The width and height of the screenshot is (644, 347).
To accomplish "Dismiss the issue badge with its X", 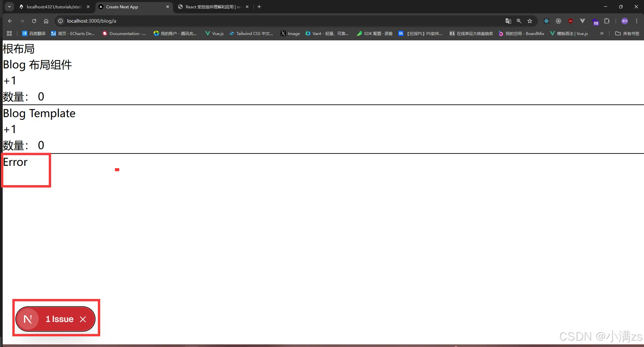I will click(83, 319).
